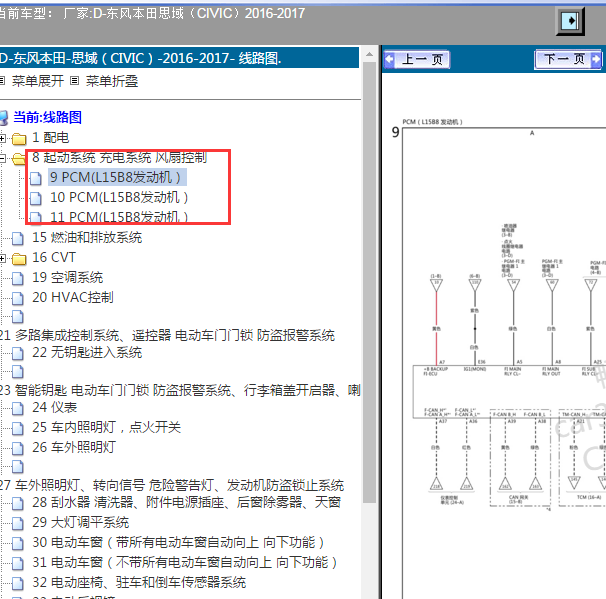This screenshot has height=599, width=606.
Task: Select the 16 CVT folder
Action: click(x=54, y=257)
